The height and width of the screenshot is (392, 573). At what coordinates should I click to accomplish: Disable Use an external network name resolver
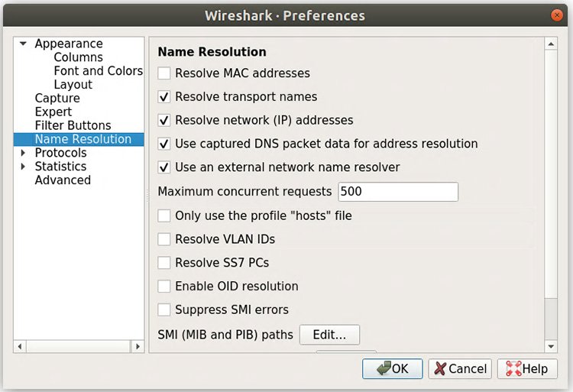tap(163, 167)
